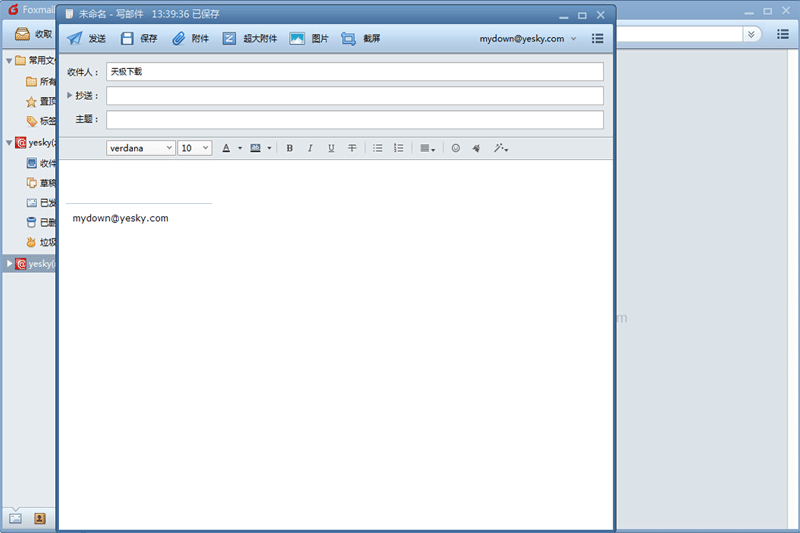Click the 发送 send button
This screenshot has width=800, height=533.
coord(86,39)
